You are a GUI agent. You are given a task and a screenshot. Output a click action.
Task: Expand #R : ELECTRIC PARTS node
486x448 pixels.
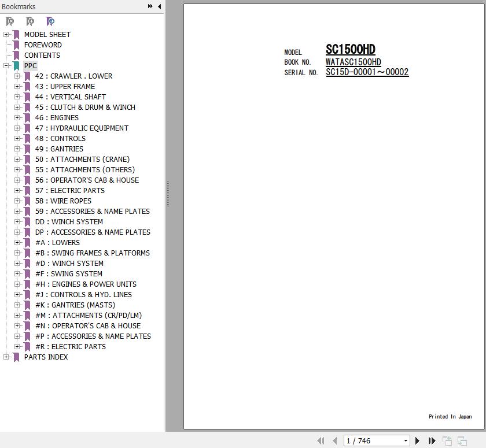click(x=17, y=346)
